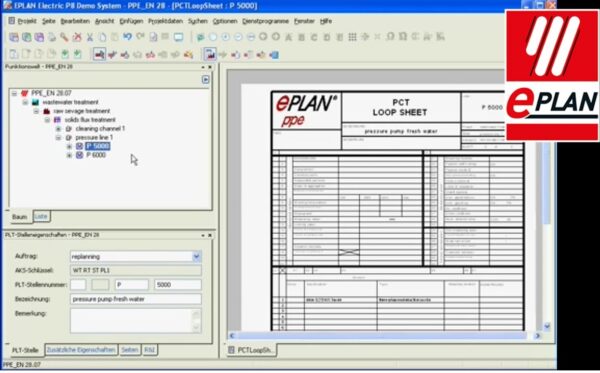Expand the cleaning channel 1 node
Image resolution: width=600 pixels, height=373 pixels.
[x=58, y=129]
